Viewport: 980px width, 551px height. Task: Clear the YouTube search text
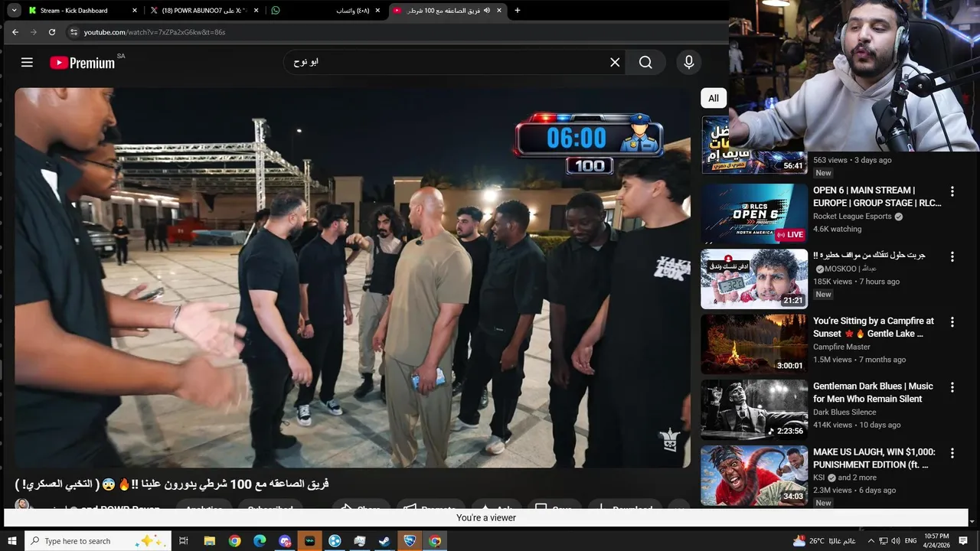(x=615, y=63)
